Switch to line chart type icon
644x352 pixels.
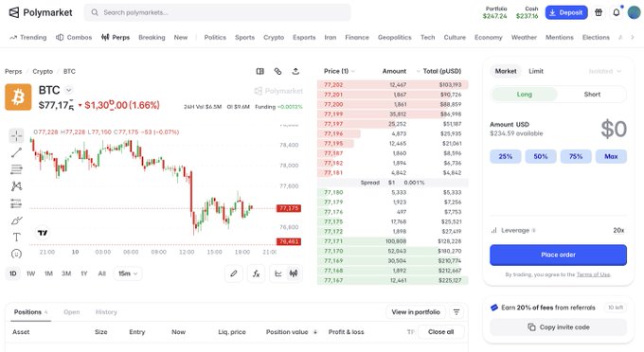click(278, 273)
